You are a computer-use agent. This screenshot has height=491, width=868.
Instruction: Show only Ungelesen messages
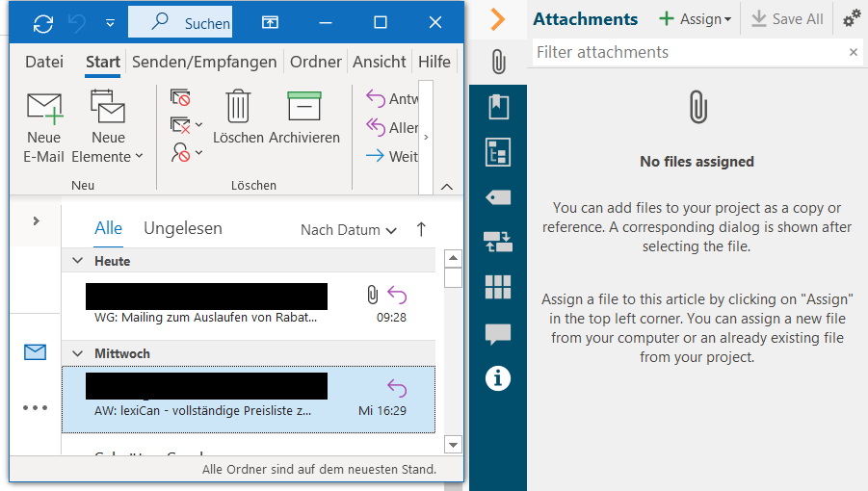point(183,228)
